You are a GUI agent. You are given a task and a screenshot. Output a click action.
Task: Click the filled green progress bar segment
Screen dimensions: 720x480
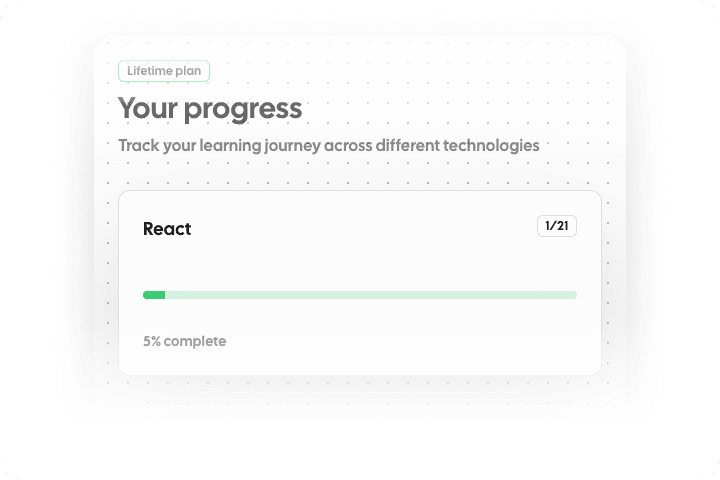tap(154, 295)
